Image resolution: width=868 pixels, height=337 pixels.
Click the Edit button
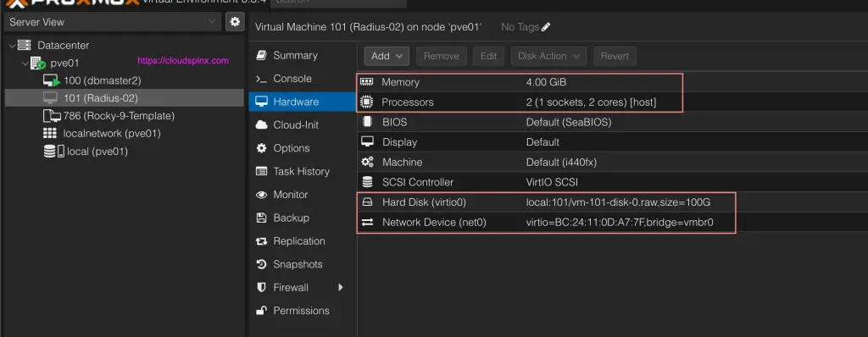(x=488, y=56)
